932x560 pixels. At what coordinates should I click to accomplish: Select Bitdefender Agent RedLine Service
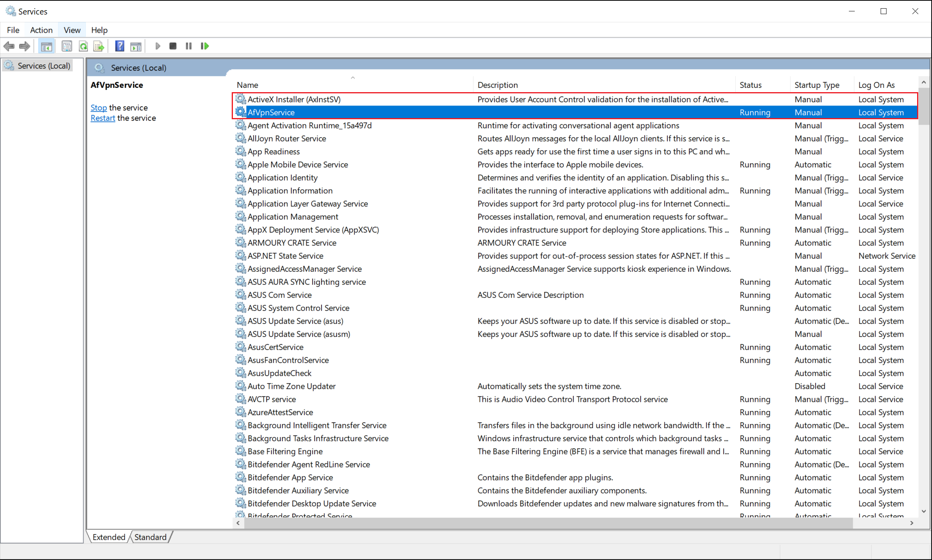point(576,464)
